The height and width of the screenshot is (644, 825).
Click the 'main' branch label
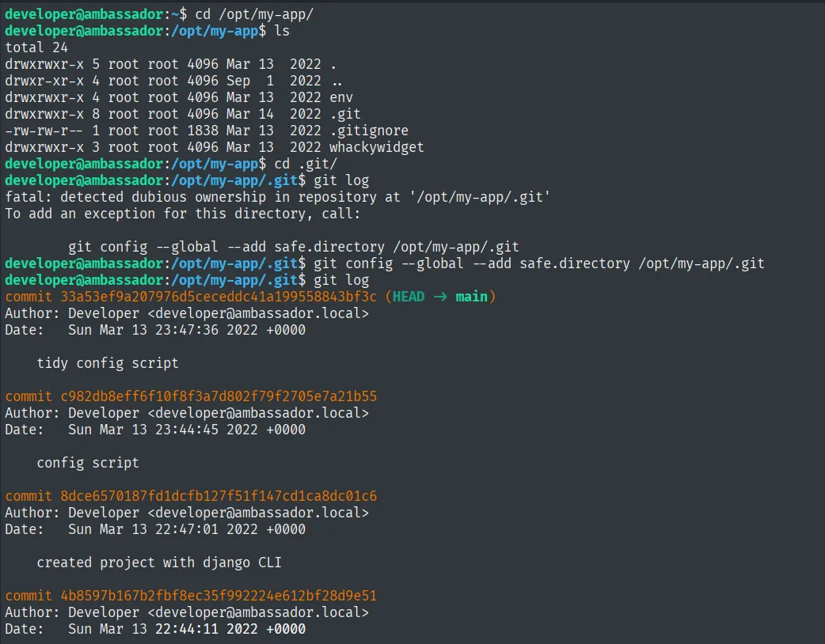pos(471,297)
